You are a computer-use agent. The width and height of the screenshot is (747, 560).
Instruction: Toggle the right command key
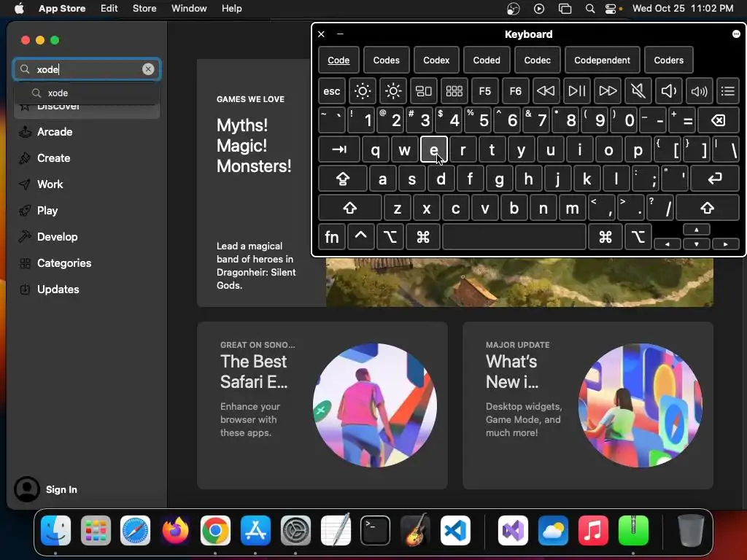605,237
